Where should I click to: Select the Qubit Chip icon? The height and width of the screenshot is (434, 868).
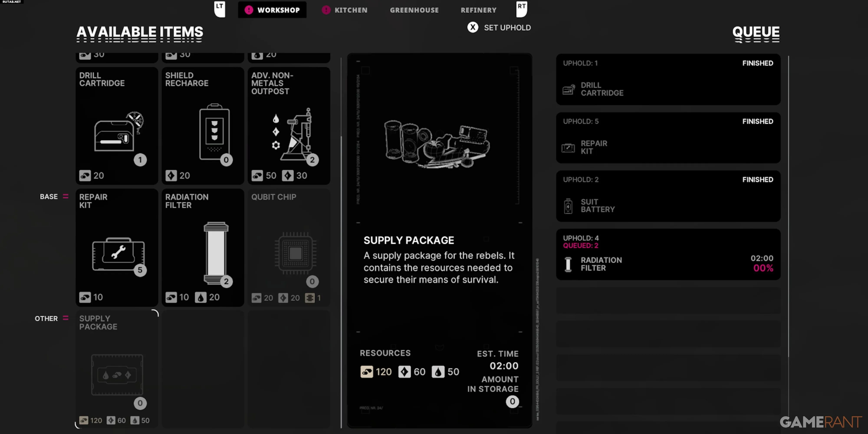(x=296, y=253)
